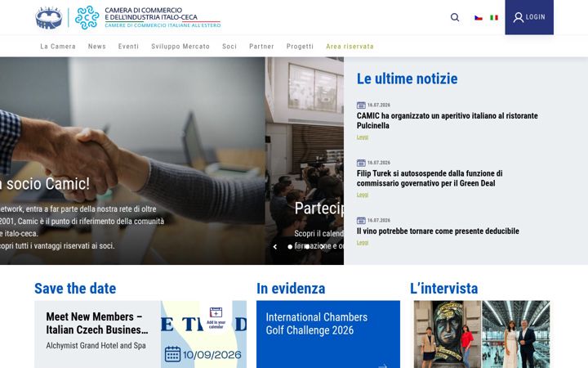Click the 'In evidenza' heading
Image resolution: width=588 pixels, height=368 pixels.
[x=291, y=289]
